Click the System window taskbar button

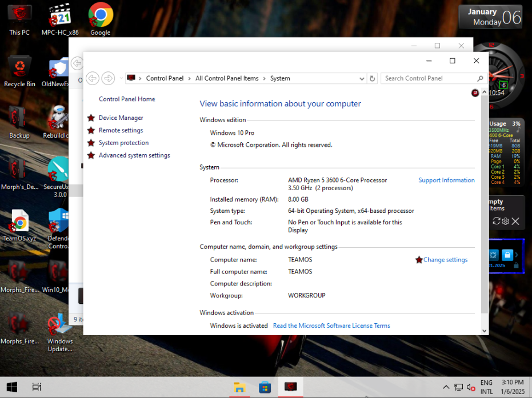point(290,387)
